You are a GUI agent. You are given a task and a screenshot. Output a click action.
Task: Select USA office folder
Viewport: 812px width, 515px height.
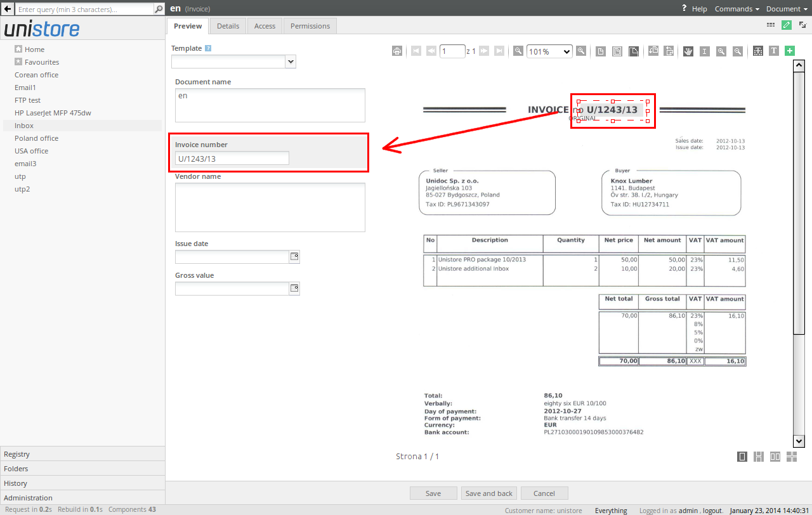point(31,151)
